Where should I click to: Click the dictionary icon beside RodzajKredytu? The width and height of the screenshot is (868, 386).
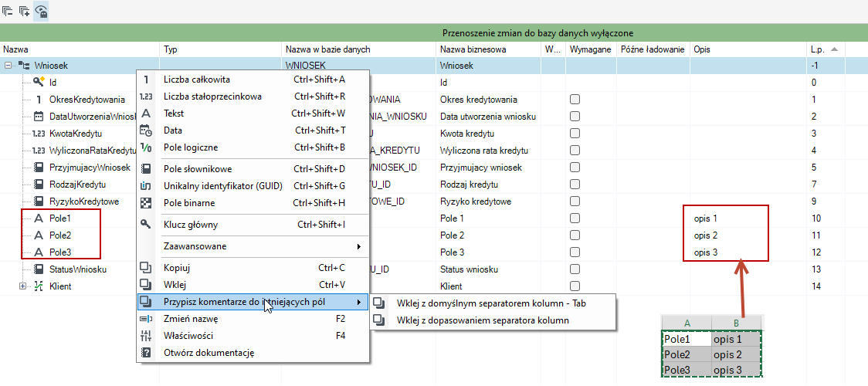tap(38, 185)
